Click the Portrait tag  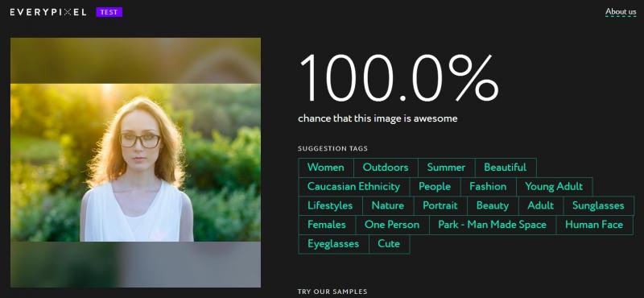pyautogui.click(x=440, y=205)
